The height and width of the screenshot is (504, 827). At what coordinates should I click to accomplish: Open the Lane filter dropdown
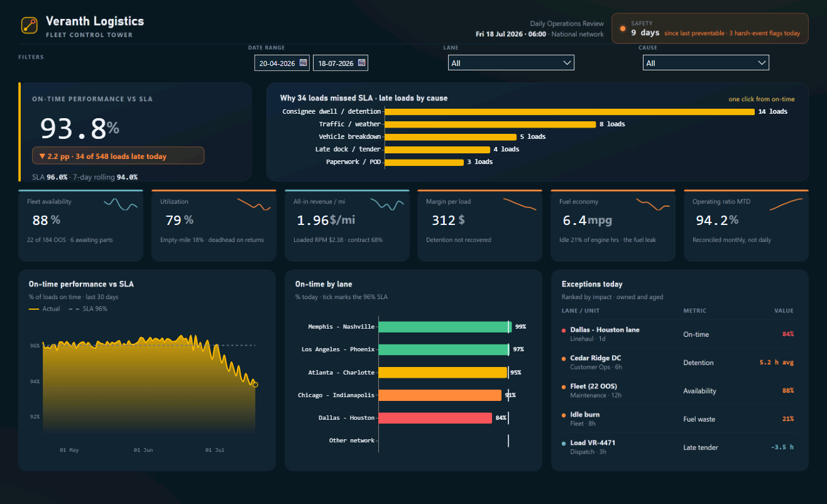[511, 63]
